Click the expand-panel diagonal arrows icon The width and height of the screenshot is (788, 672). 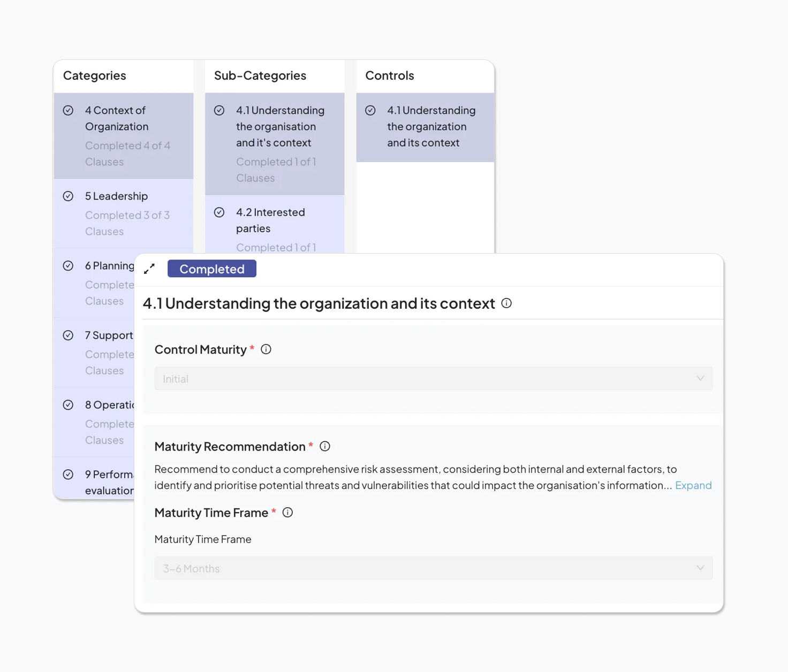coord(149,269)
